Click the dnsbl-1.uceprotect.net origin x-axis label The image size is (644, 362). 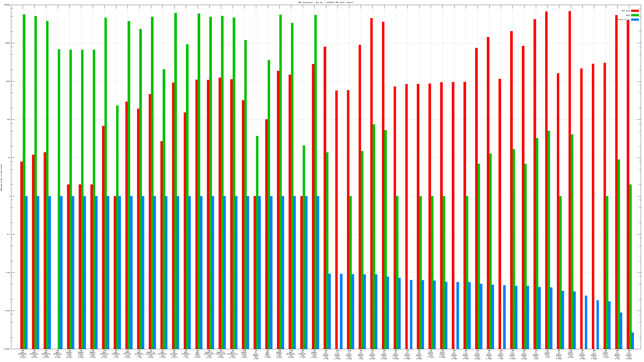click(151, 354)
